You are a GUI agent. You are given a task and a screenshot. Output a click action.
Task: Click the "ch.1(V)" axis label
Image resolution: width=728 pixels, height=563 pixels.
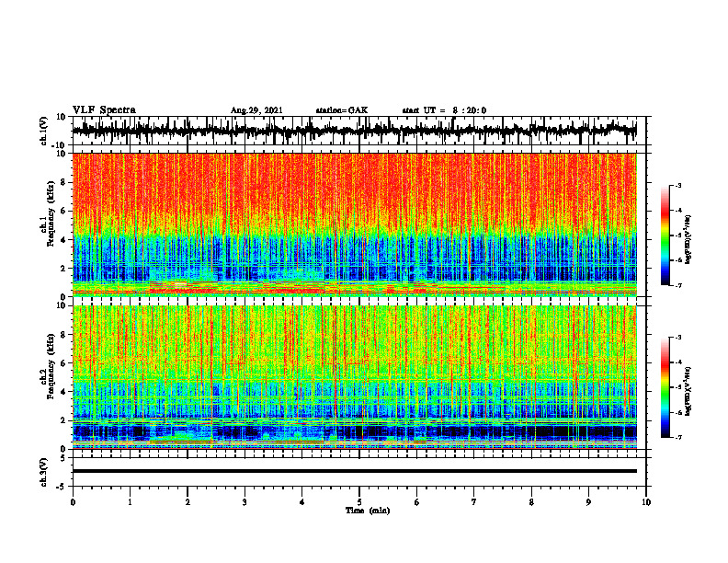[x=44, y=131]
